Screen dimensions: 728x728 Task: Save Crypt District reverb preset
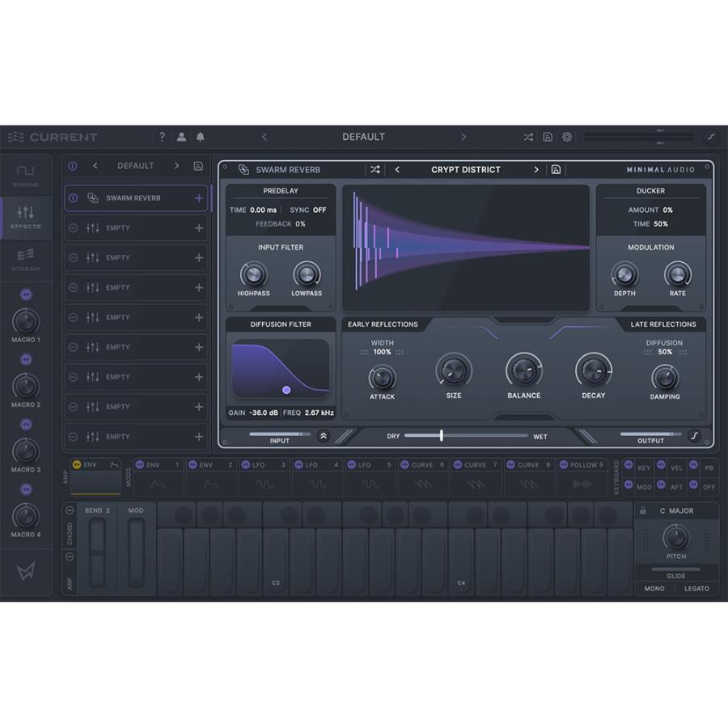[556, 170]
